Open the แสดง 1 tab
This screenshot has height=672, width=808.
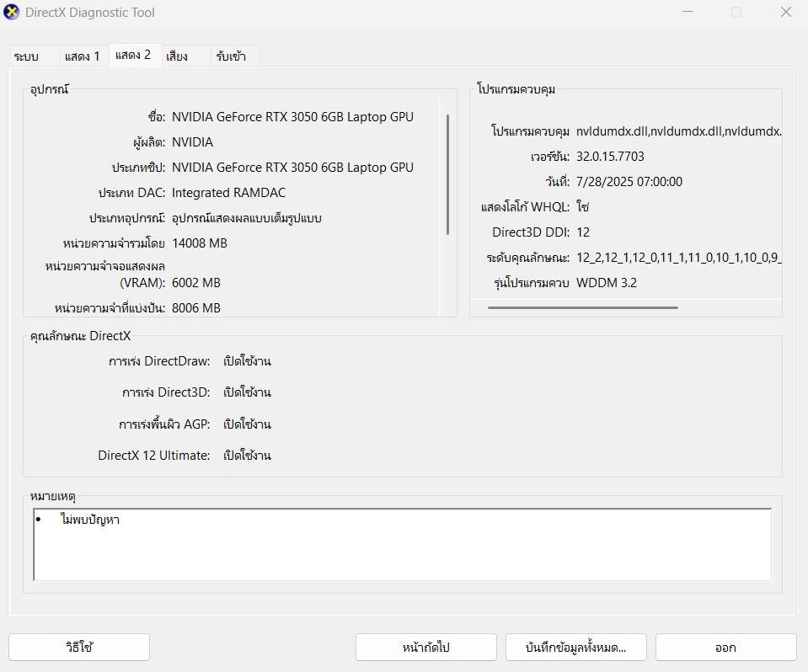(x=81, y=56)
